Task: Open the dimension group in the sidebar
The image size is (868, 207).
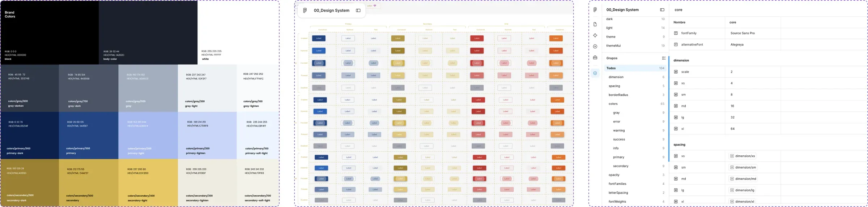Action: click(x=635, y=77)
